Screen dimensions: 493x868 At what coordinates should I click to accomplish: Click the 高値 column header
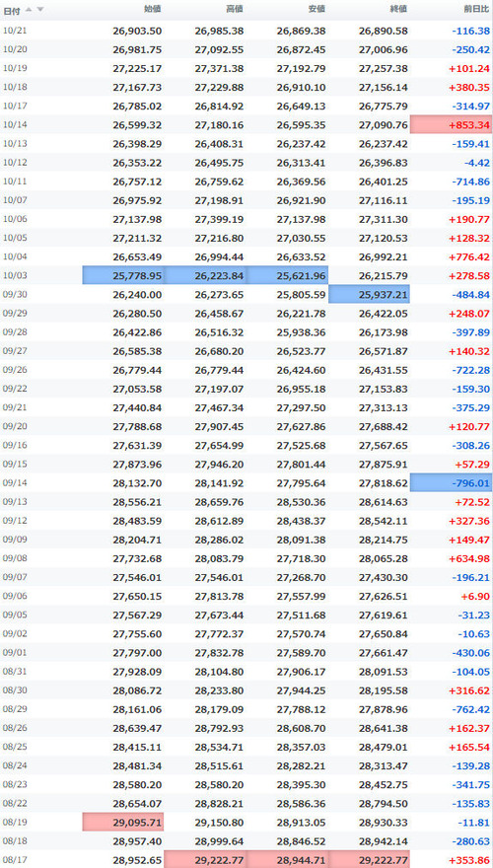click(234, 10)
